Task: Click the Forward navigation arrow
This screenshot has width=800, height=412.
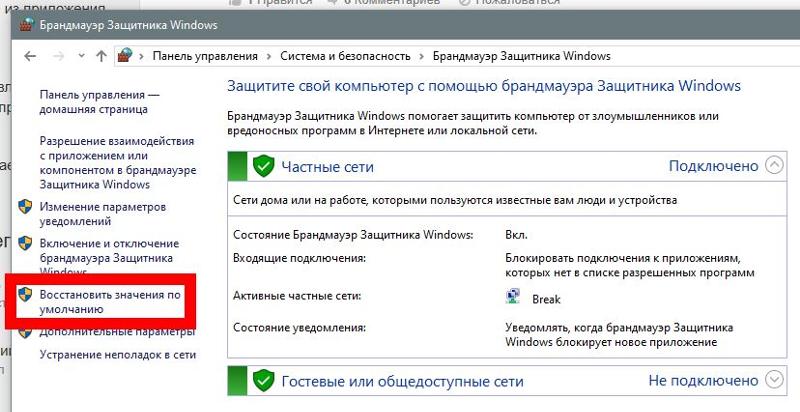Action: [59, 56]
